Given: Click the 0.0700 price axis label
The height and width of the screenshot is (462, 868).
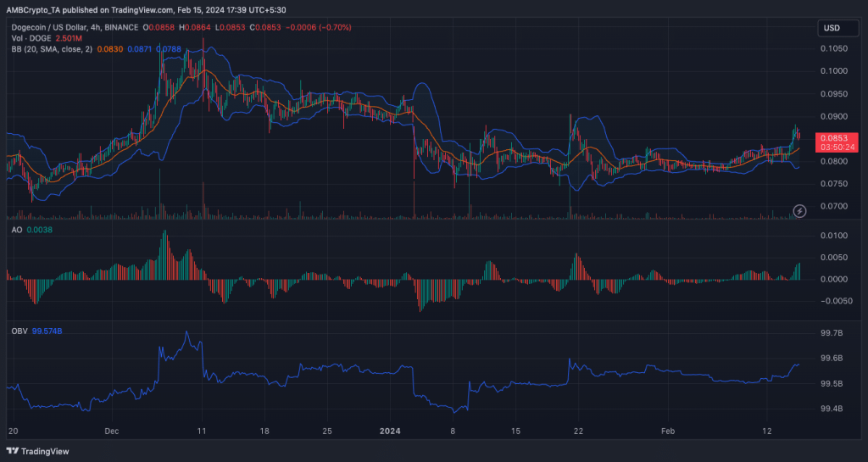Looking at the screenshot, I should coord(834,206).
